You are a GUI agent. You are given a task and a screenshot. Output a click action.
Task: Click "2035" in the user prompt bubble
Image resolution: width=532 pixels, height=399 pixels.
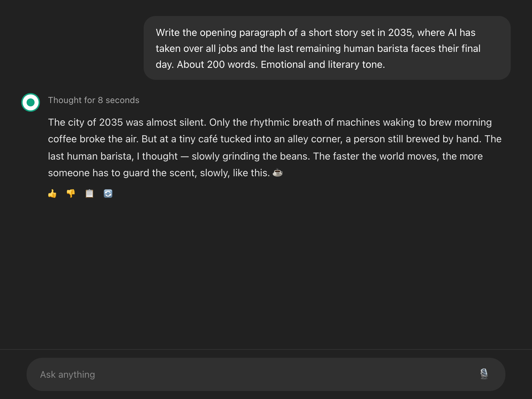pyautogui.click(x=400, y=33)
